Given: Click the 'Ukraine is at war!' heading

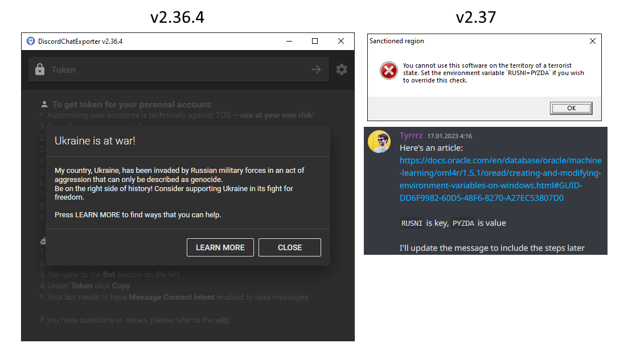Looking at the screenshot, I should pyautogui.click(x=95, y=141).
